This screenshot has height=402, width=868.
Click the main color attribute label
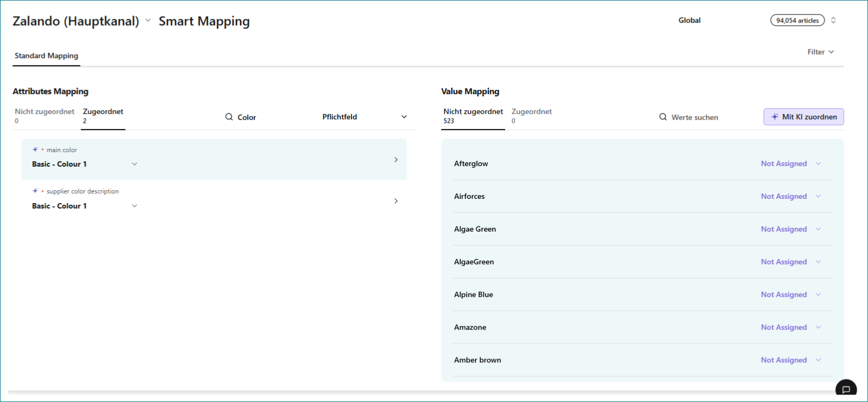point(62,150)
